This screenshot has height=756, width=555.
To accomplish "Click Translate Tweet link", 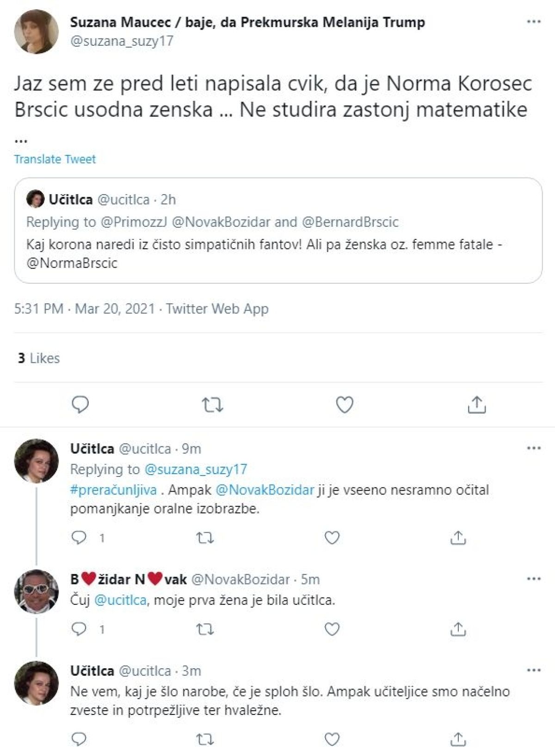I will [55, 159].
